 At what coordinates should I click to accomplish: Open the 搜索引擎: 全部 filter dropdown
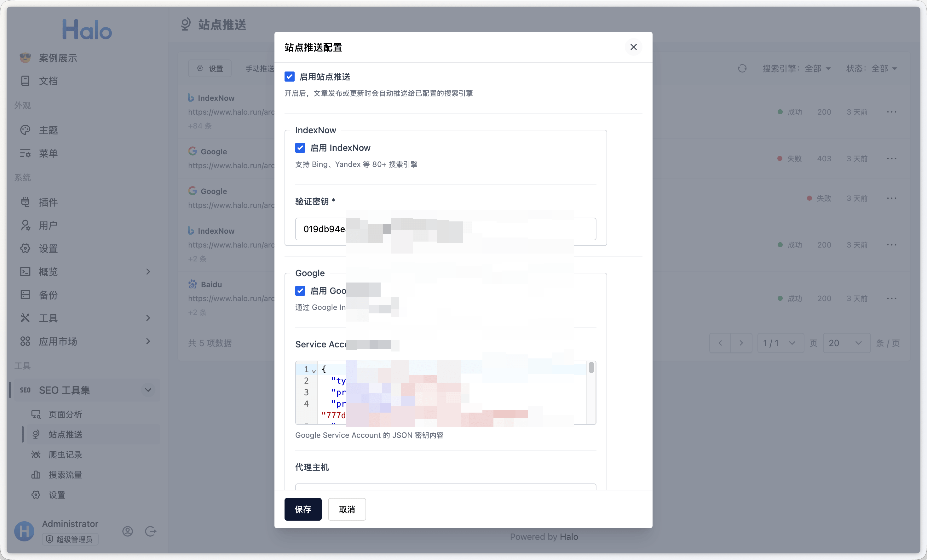pyautogui.click(x=797, y=68)
